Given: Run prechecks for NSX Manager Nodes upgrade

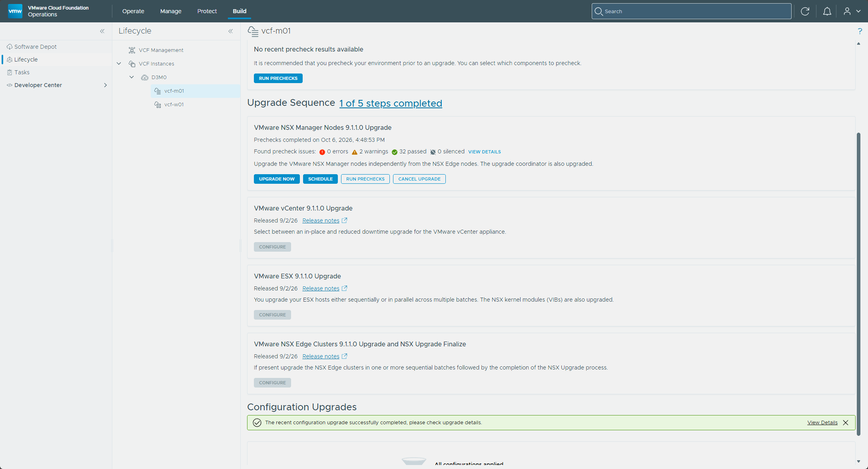Looking at the screenshot, I should (365, 179).
